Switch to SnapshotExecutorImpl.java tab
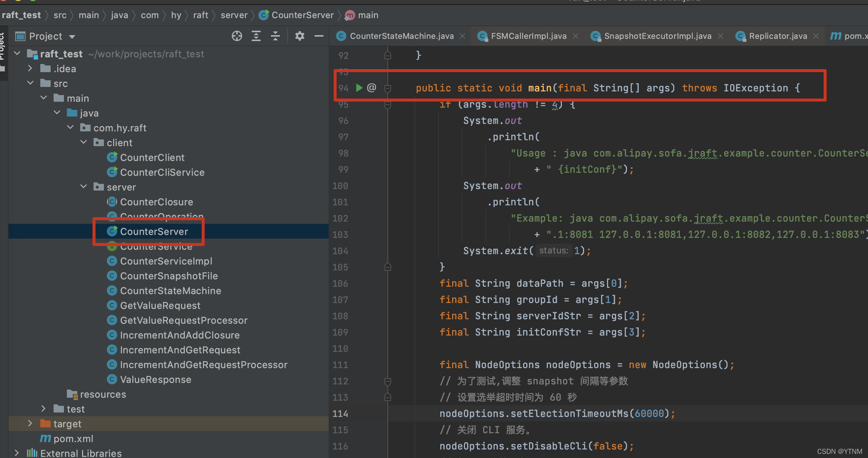The width and height of the screenshot is (868, 458). [657, 36]
